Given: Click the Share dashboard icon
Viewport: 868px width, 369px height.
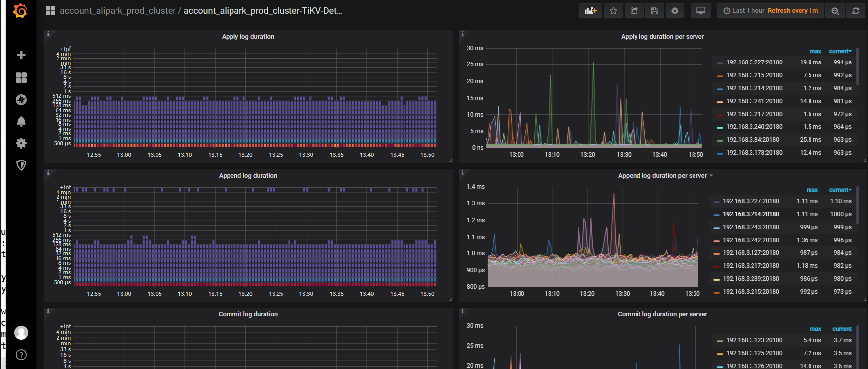Looking at the screenshot, I should (x=634, y=11).
